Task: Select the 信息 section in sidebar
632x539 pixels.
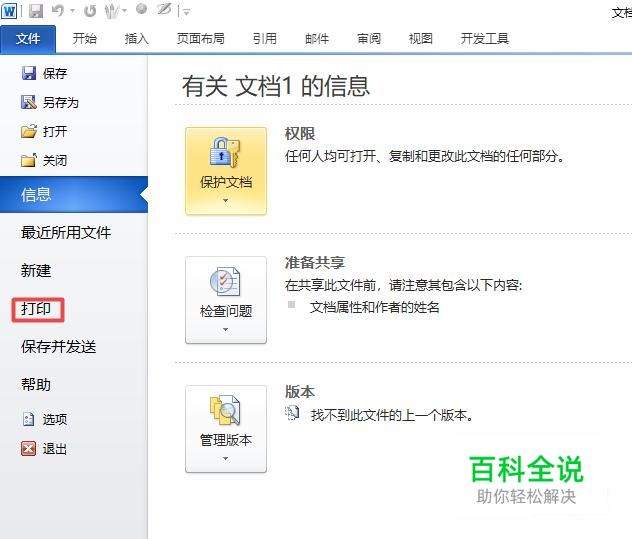Action: pos(74,195)
